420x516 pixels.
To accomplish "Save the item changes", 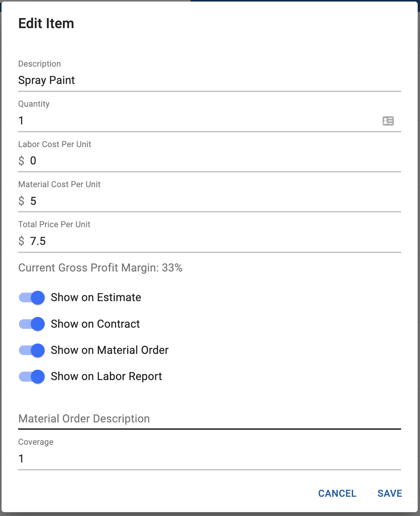I will click(x=390, y=493).
